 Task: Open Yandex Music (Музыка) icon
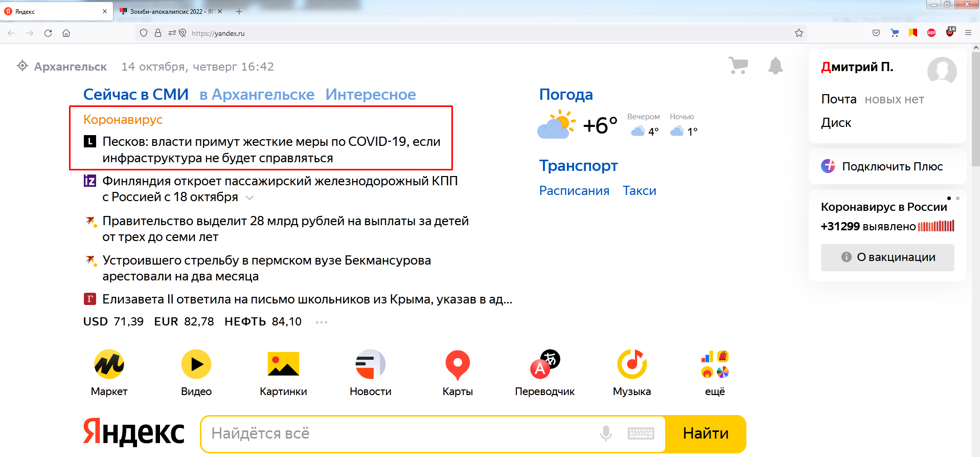632,364
